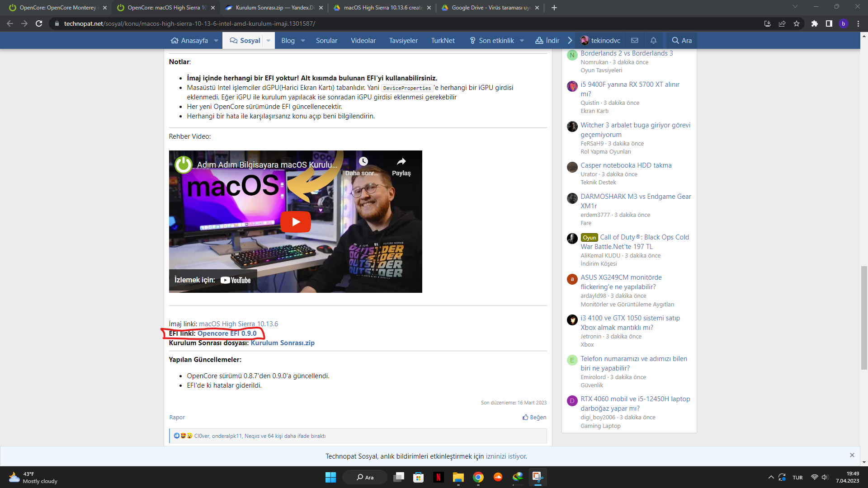868x488 pixels.
Task: Open the notifications bell icon
Action: point(653,40)
